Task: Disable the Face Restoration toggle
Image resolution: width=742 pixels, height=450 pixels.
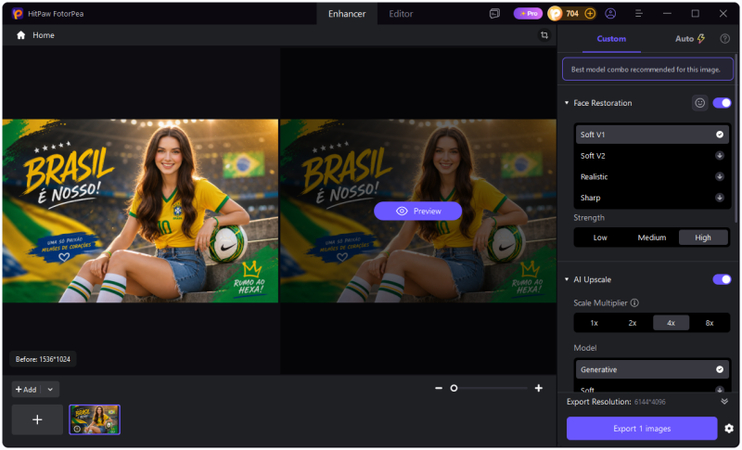Action: tap(722, 103)
